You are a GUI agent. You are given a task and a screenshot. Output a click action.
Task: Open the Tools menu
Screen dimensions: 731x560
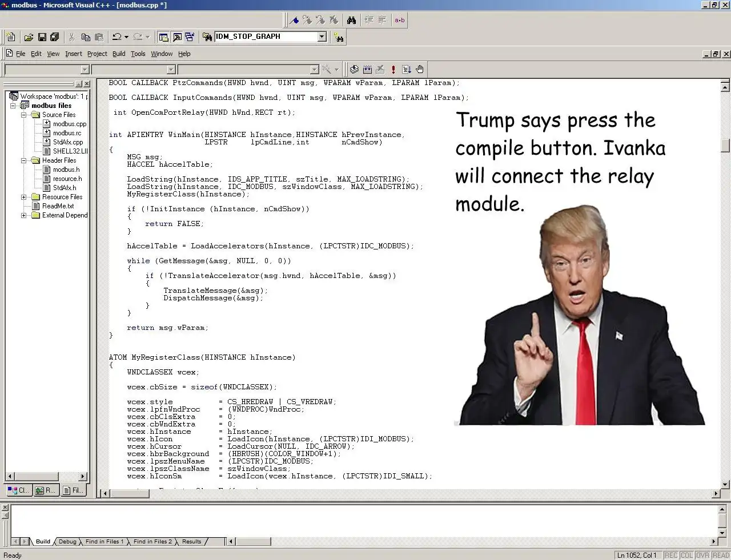(x=138, y=54)
